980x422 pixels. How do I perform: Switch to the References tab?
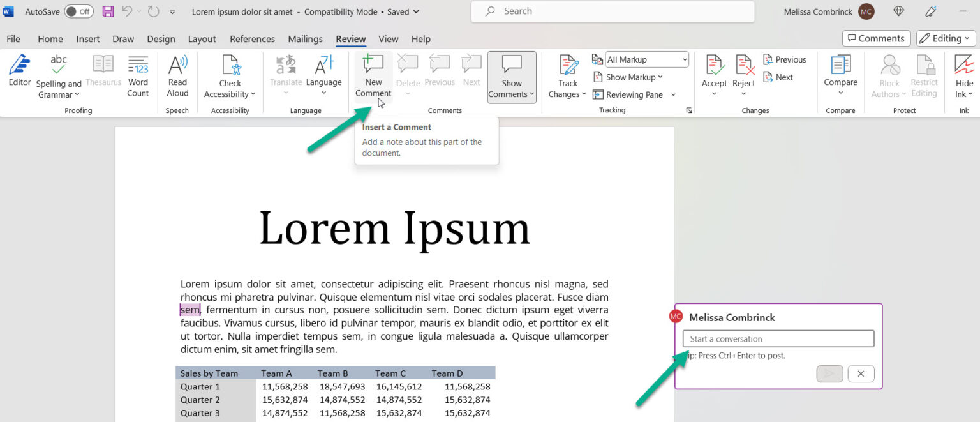pos(253,39)
